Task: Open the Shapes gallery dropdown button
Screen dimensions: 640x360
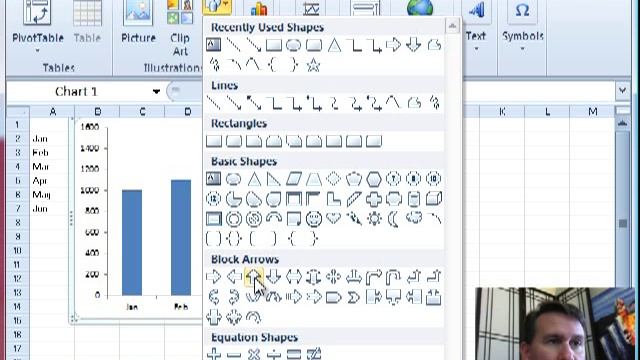Action: coord(217,7)
